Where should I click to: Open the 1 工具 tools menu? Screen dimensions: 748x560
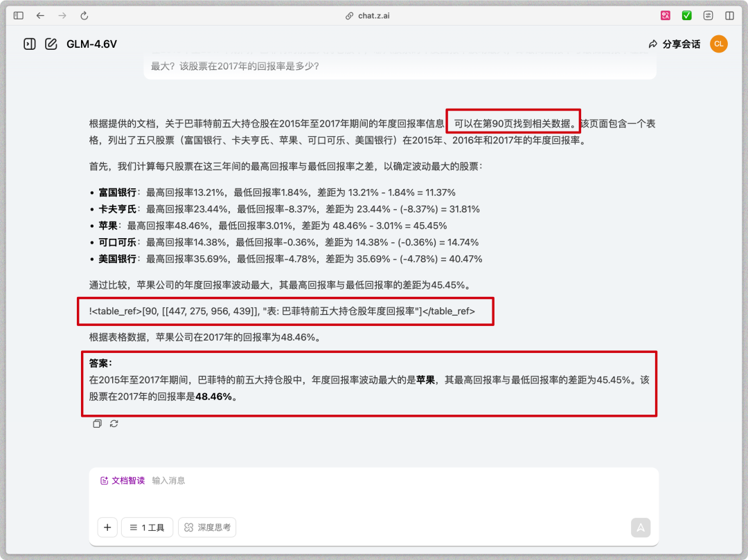[x=147, y=527]
